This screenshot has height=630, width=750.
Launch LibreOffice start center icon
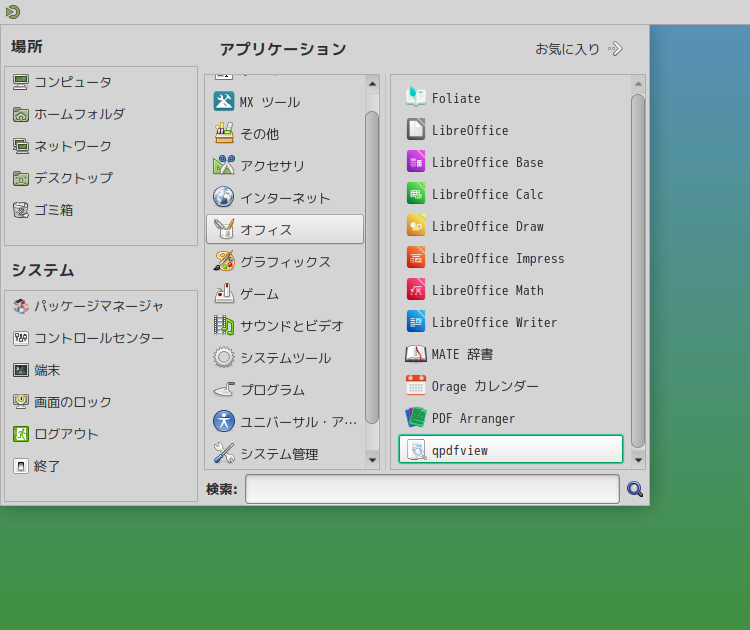416,130
